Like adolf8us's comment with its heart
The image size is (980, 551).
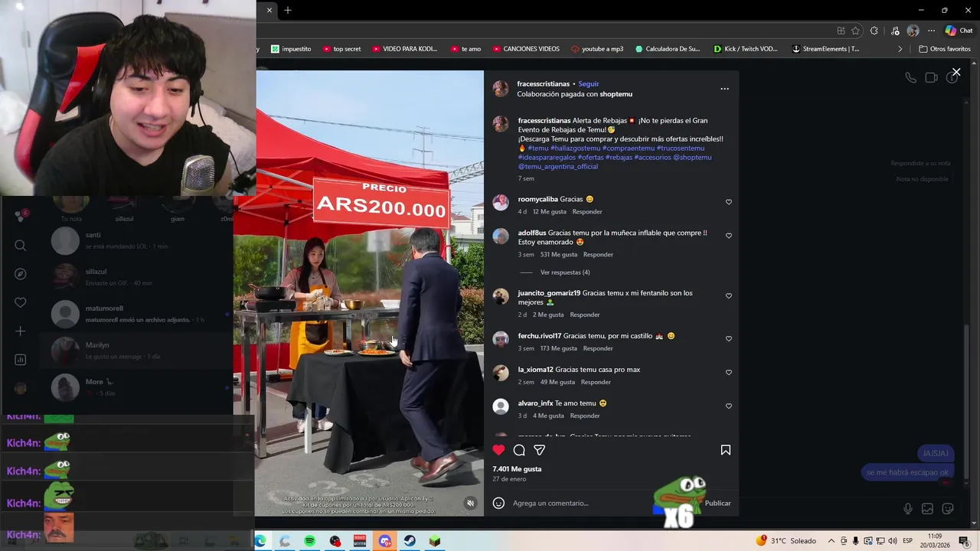pyautogui.click(x=728, y=236)
